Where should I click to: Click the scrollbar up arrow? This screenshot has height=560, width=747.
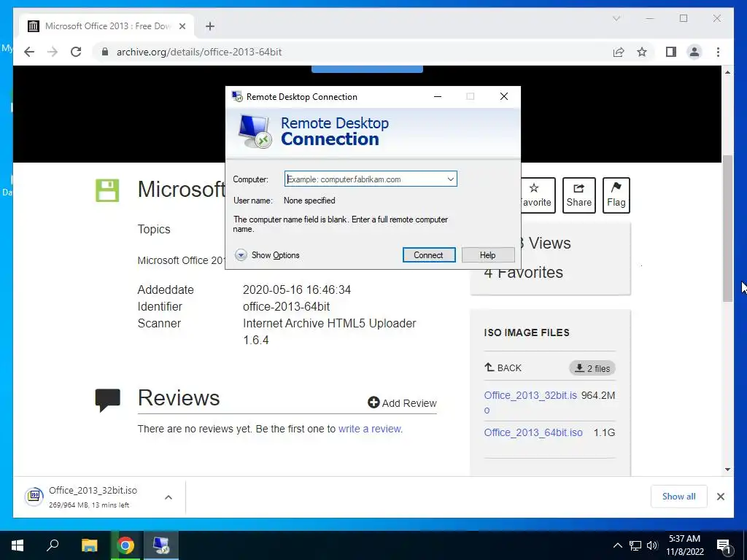pos(727,72)
